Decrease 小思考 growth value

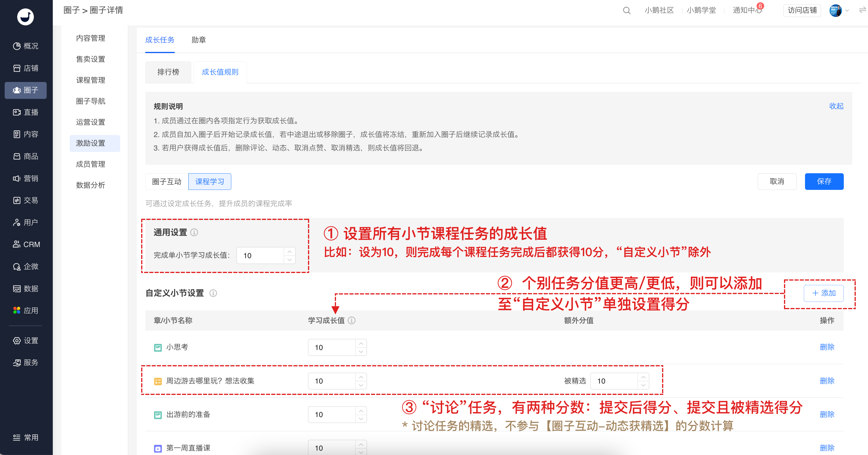361,351
